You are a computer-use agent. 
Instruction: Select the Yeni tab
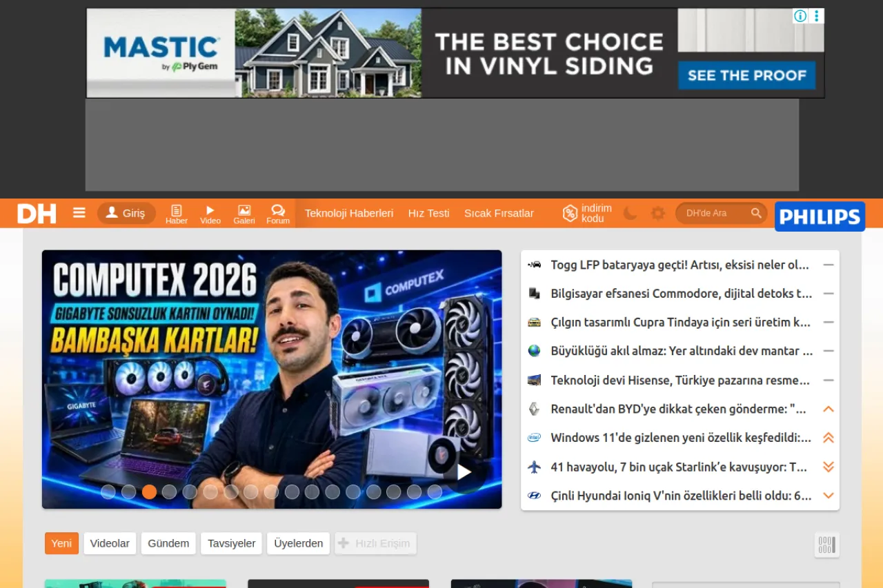[61, 543]
